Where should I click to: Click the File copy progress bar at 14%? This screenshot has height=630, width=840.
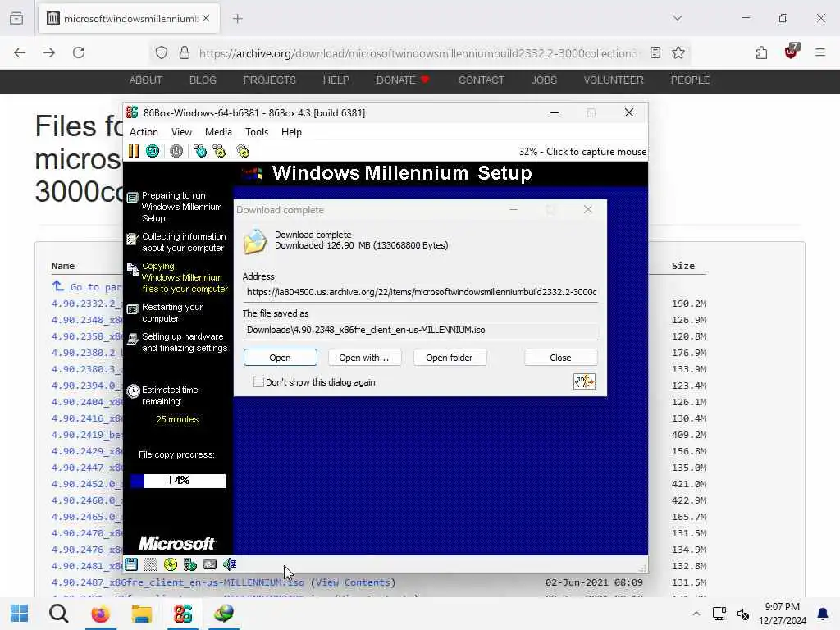pos(178,481)
